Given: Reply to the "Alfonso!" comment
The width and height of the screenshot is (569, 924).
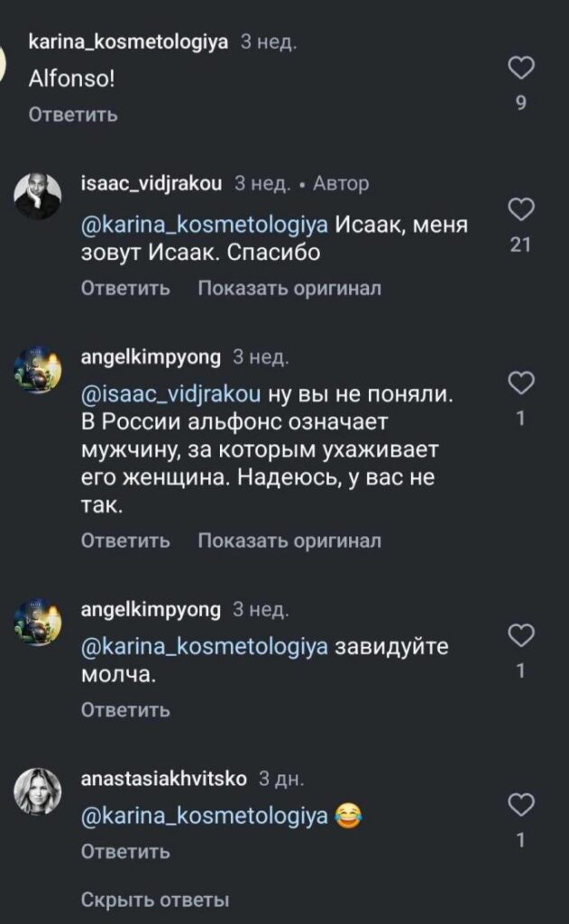Looking at the screenshot, I should [73, 115].
